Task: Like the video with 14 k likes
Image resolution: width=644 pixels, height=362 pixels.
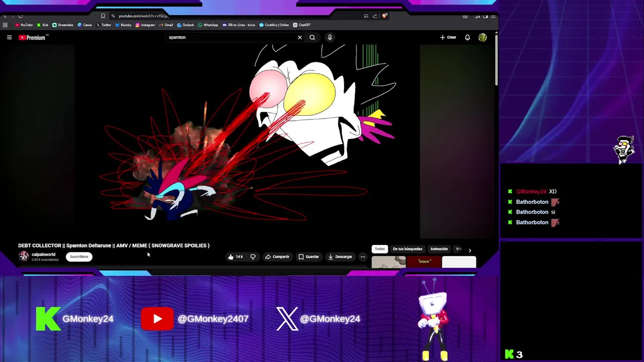Action: coord(235,257)
